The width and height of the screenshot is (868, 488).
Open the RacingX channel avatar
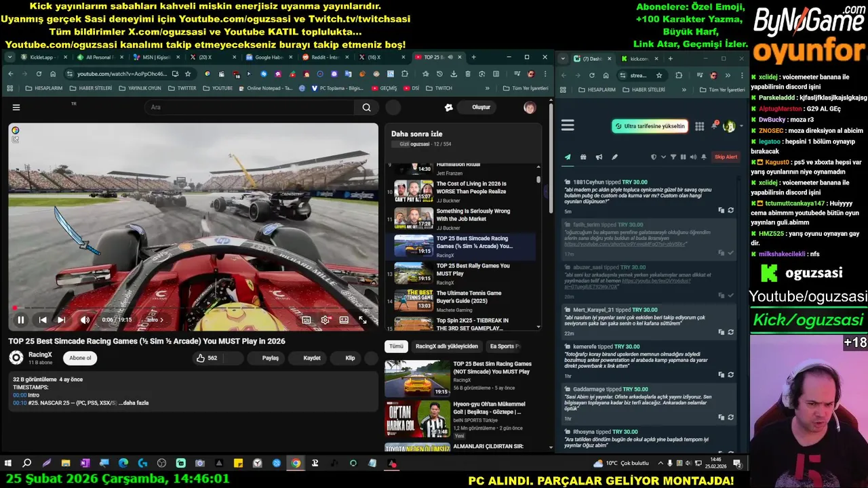pyautogui.click(x=16, y=357)
